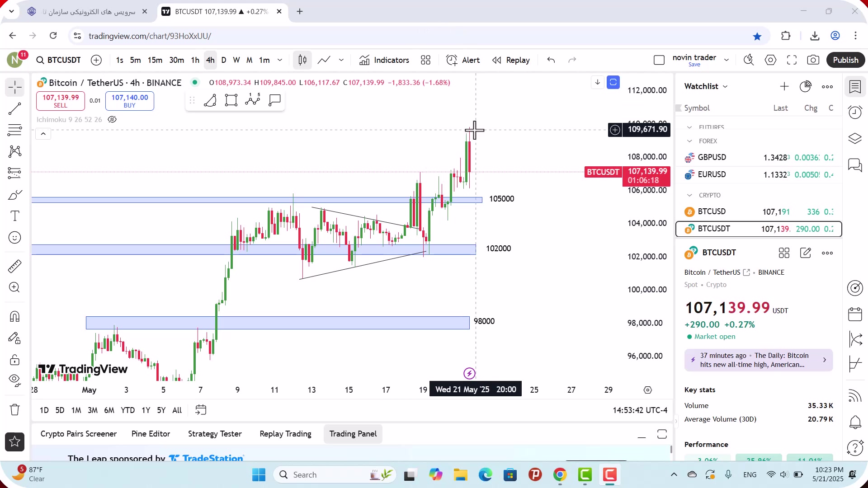Select the ruler measure tool
This screenshot has height=488, width=868.
(x=15, y=266)
